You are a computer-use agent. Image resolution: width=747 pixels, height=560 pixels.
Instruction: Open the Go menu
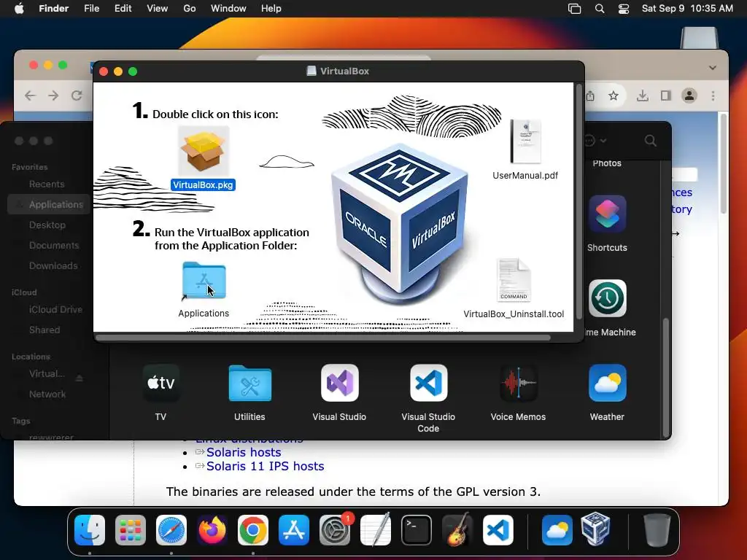[190, 9]
